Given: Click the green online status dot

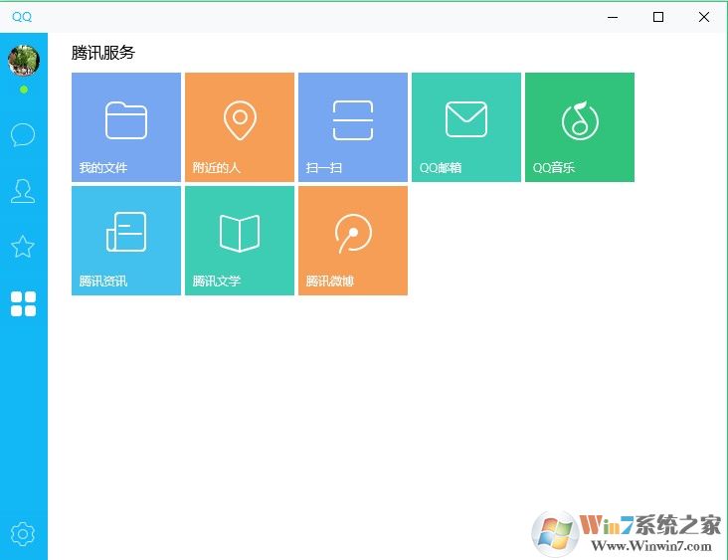Looking at the screenshot, I should (x=24, y=90).
